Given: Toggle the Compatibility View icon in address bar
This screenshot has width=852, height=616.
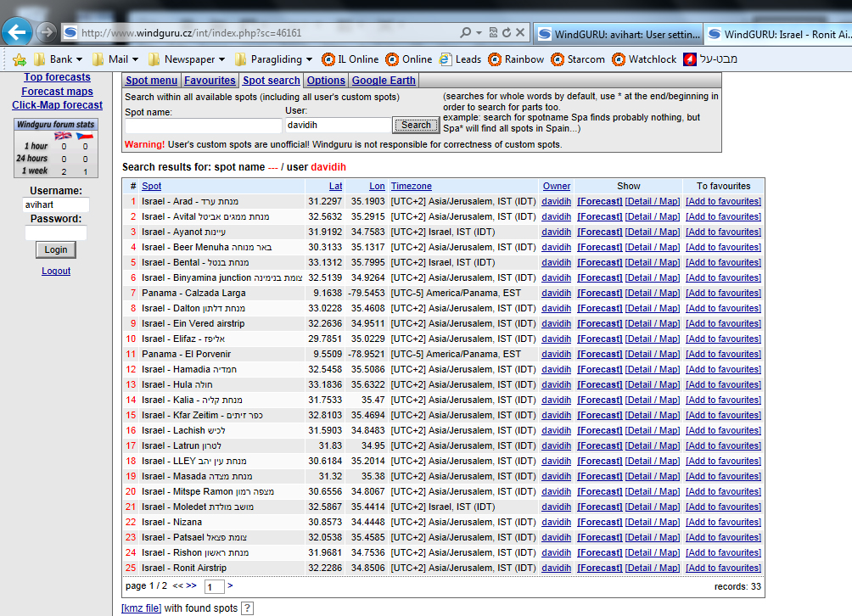Looking at the screenshot, I should coord(493,32).
